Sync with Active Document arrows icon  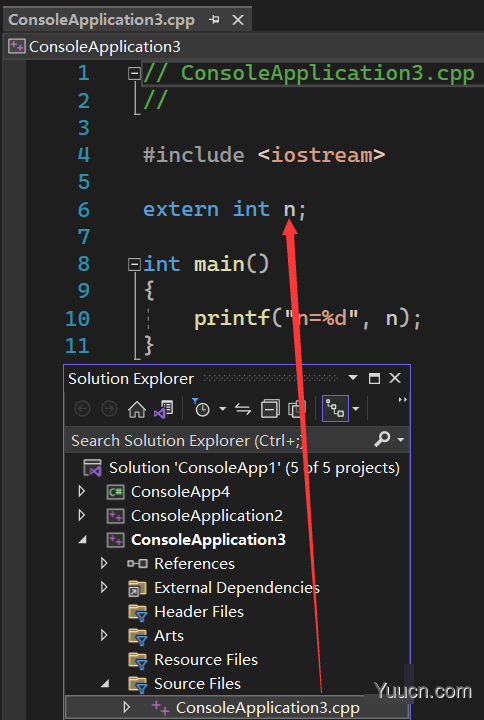coord(243,409)
